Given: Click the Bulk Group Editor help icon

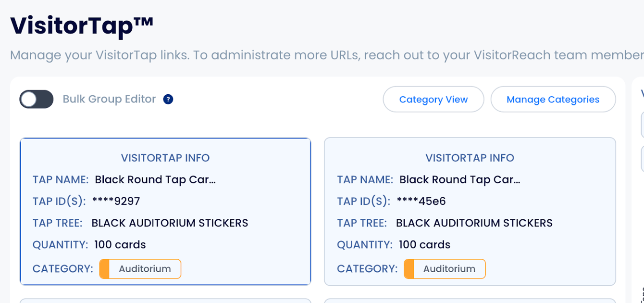Looking at the screenshot, I should [167, 99].
